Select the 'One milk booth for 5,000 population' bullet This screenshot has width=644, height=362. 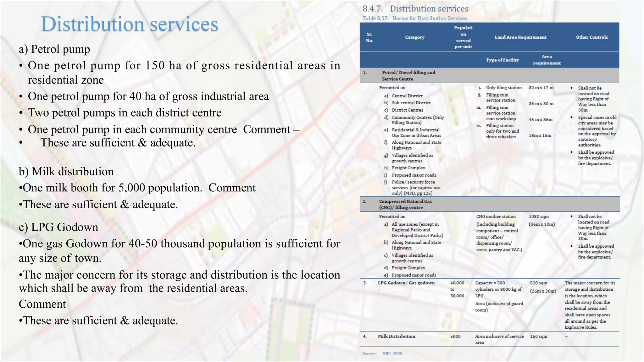tap(110, 188)
